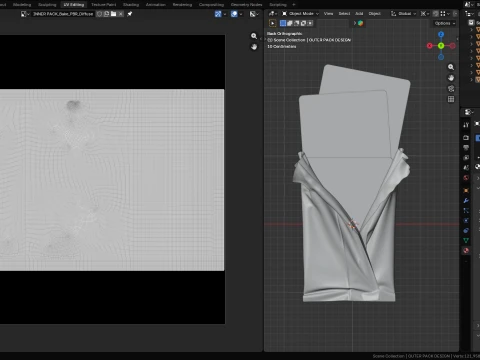This screenshot has width=480, height=360.
Task: Toggle the camera view icon
Action: click(451, 89)
